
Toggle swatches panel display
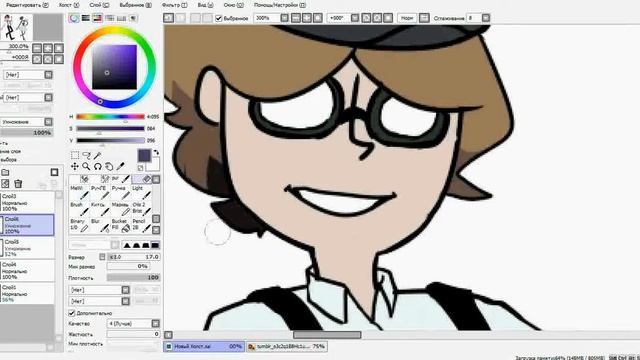pos(121,18)
